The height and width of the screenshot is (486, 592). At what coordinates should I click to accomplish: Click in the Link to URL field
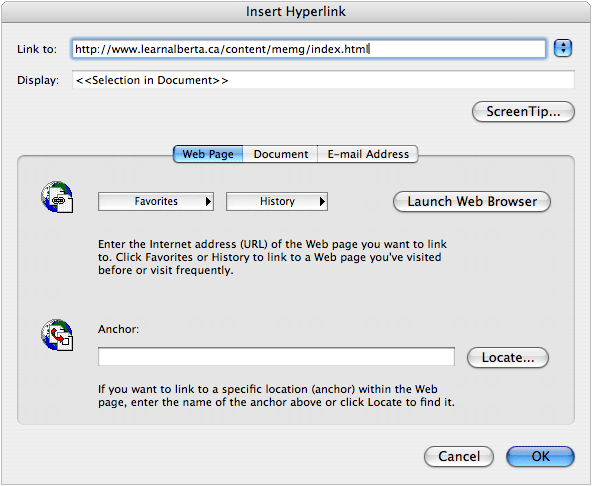pyautogui.click(x=309, y=49)
